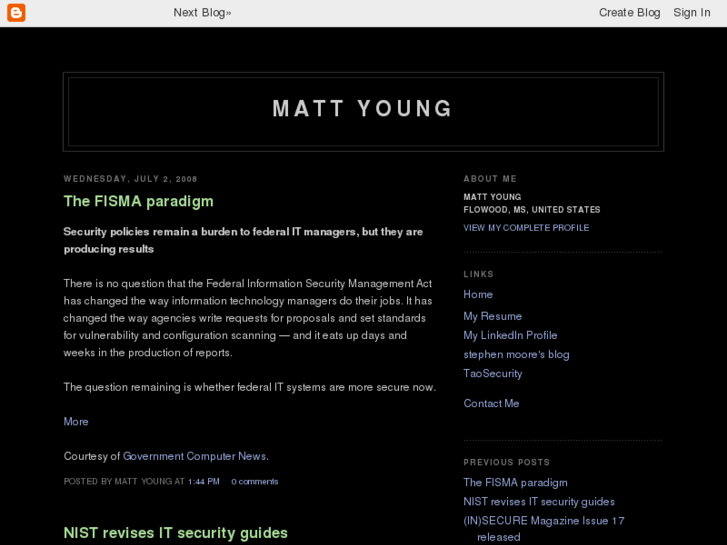
Task: Click the More link in post
Action: [76, 422]
